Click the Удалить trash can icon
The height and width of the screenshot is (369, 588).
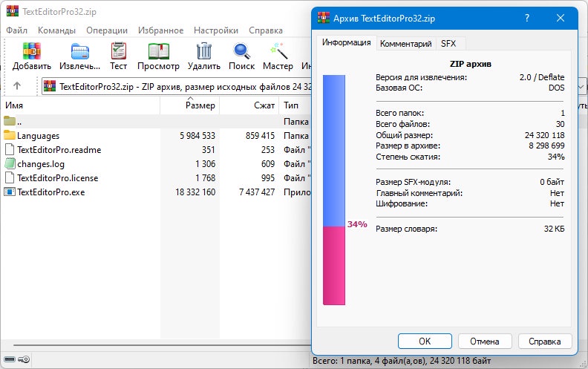(204, 51)
